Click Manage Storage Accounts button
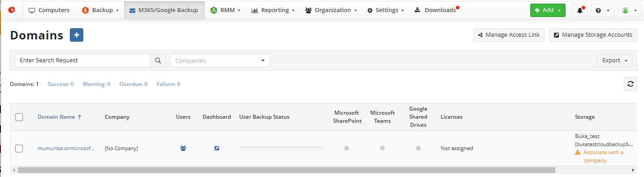The width and height of the screenshot is (644, 177). tap(593, 35)
